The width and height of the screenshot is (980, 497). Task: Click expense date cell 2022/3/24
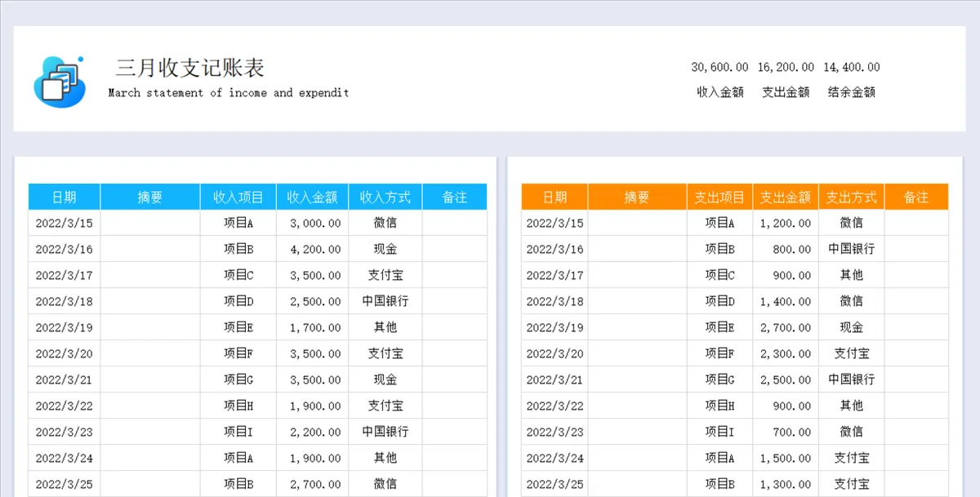555,458
